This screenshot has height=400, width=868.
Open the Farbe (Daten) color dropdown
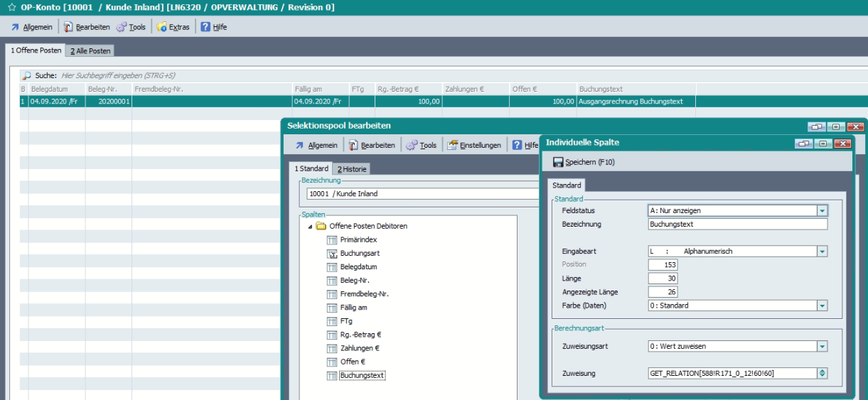coord(823,306)
